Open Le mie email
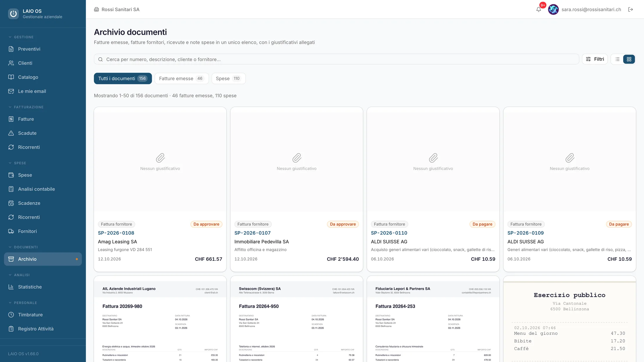 (43, 91)
